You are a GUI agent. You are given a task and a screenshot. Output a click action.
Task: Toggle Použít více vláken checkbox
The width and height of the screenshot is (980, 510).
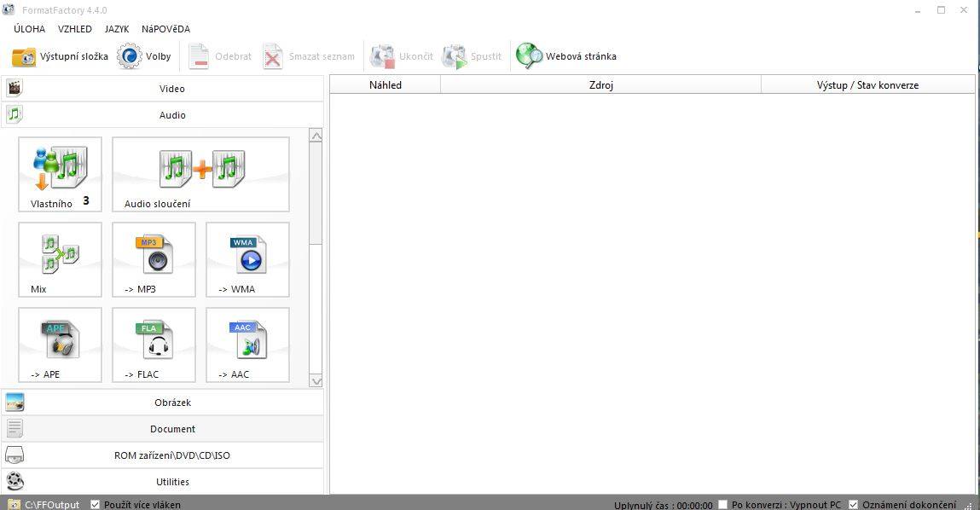(95, 504)
